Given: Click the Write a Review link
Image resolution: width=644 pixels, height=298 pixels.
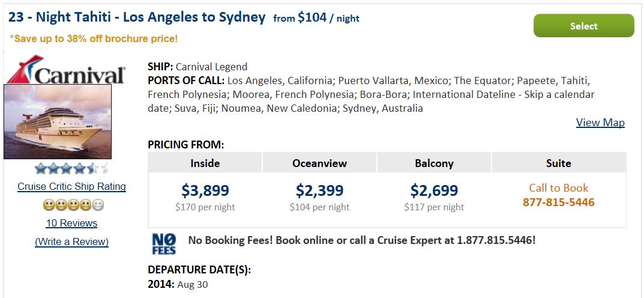Looking at the screenshot, I should [71, 242].
